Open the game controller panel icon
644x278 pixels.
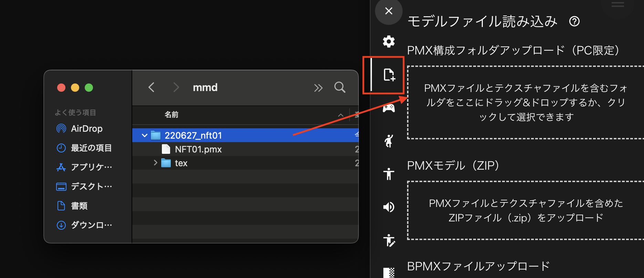[x=389, y=109]
